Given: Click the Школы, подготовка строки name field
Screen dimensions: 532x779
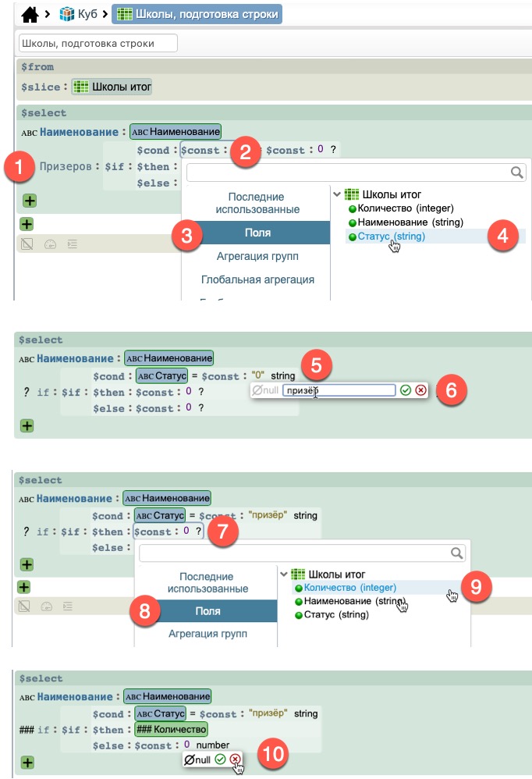Looking at the screenshot, I should pos(98,44).
